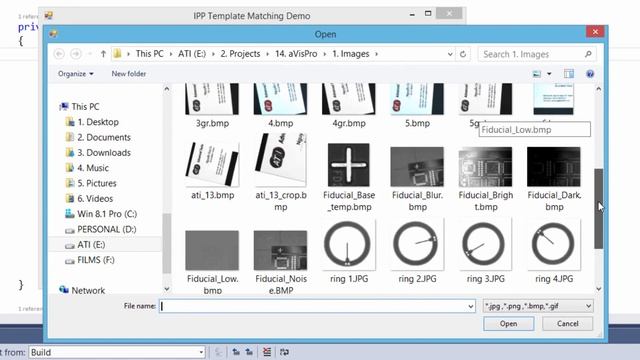Toggle word wrap icon in output toolbar
This screenshot has height=360, width=640.
click(x=284, y=352)
